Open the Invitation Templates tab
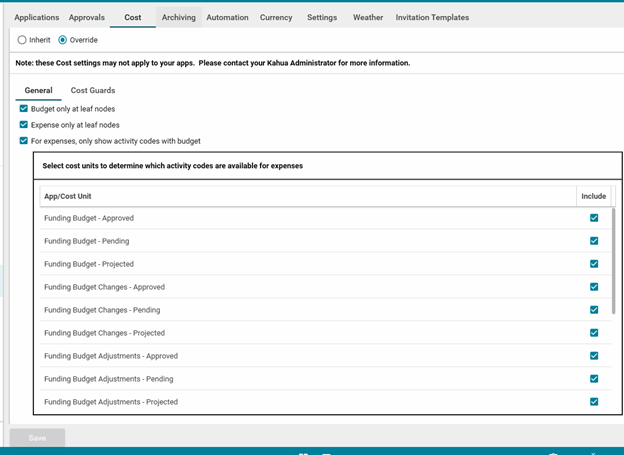The image size is (624, 455). (432, 18)
